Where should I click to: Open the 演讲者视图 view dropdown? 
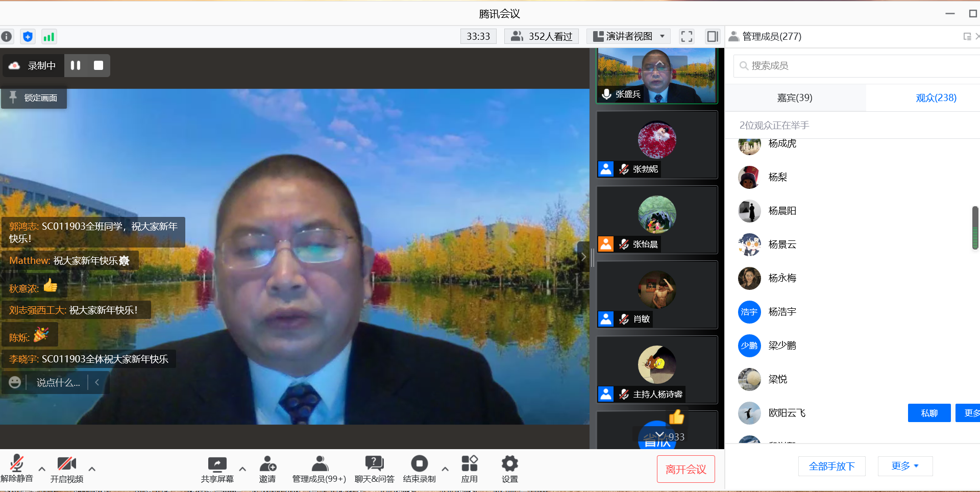[629, 37]
